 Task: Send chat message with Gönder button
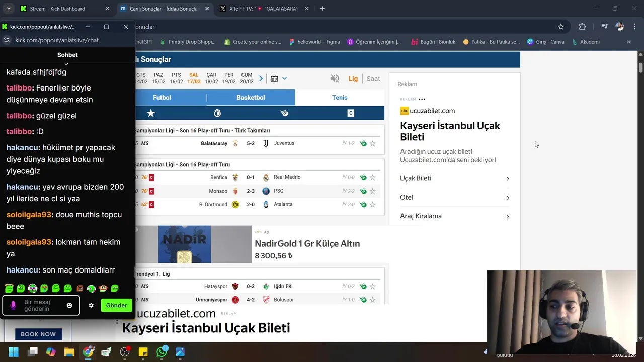(116, 305)
